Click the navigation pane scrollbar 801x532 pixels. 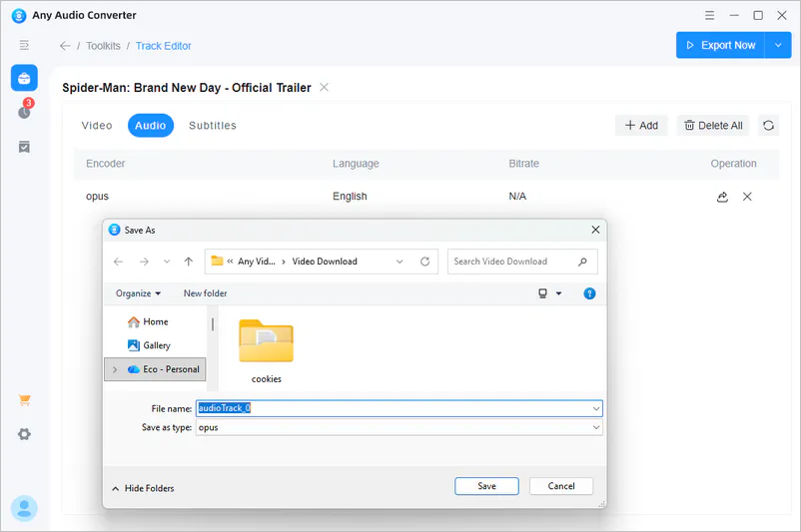pyautogui.click(x=213, y=323)
